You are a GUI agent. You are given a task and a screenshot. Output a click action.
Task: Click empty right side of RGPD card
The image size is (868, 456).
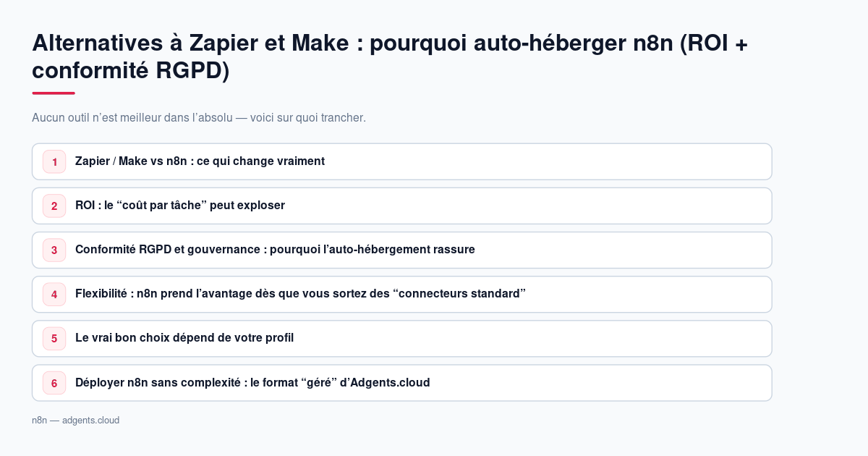click(x=622, y=250)
